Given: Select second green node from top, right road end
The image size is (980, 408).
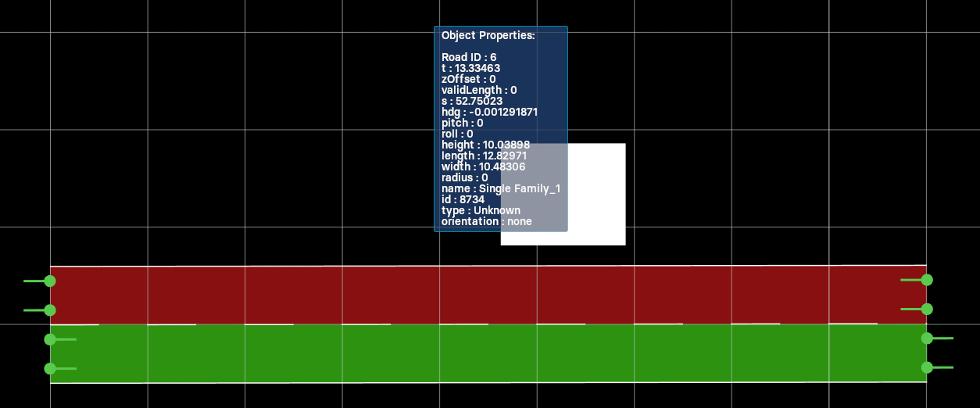Looking at the screenshot, I should tap(927, 309).
